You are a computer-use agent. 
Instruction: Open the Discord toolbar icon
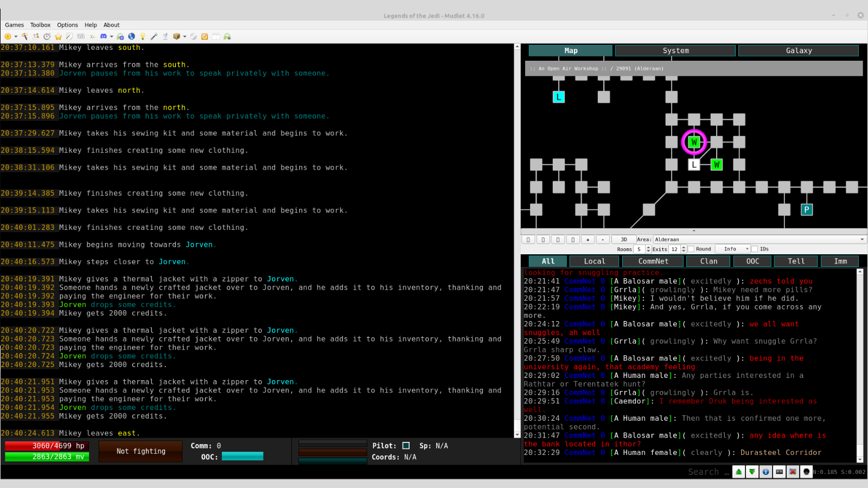pos(103,36)
